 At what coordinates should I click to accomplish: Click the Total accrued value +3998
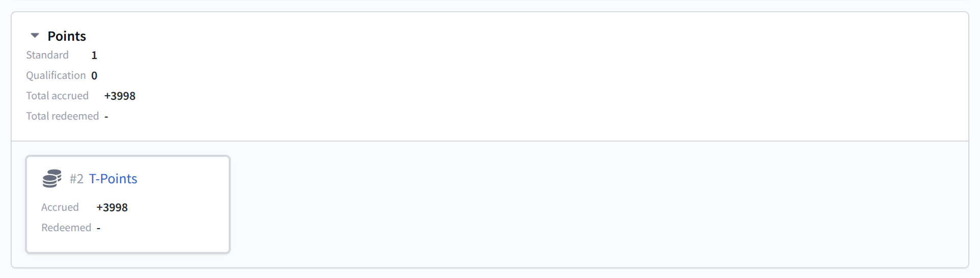120,96
